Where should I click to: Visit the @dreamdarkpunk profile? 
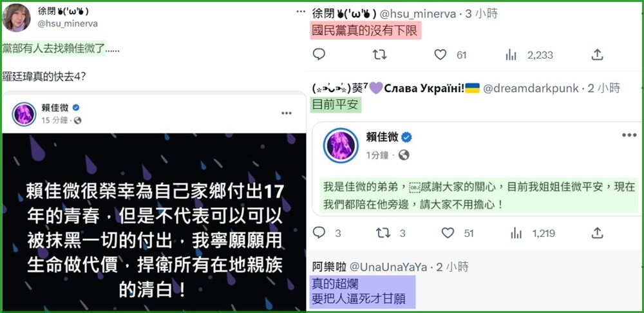(x=531, y=88)
